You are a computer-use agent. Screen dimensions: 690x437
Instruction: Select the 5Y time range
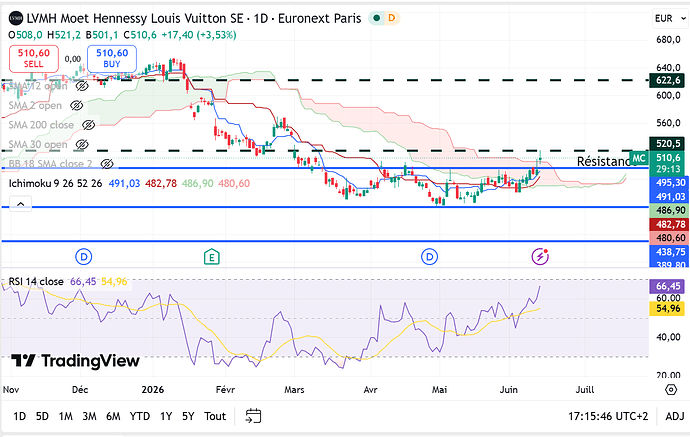point(188,416)
